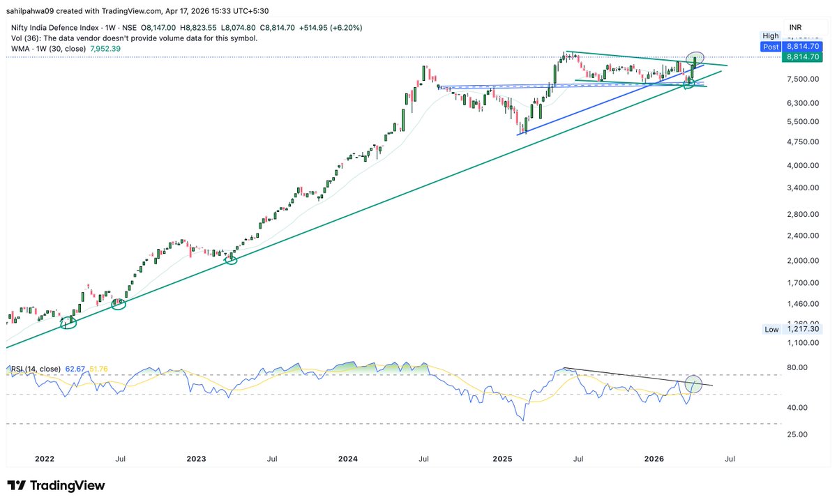Click the RSI 80.00 scale label

pos(798,367)
